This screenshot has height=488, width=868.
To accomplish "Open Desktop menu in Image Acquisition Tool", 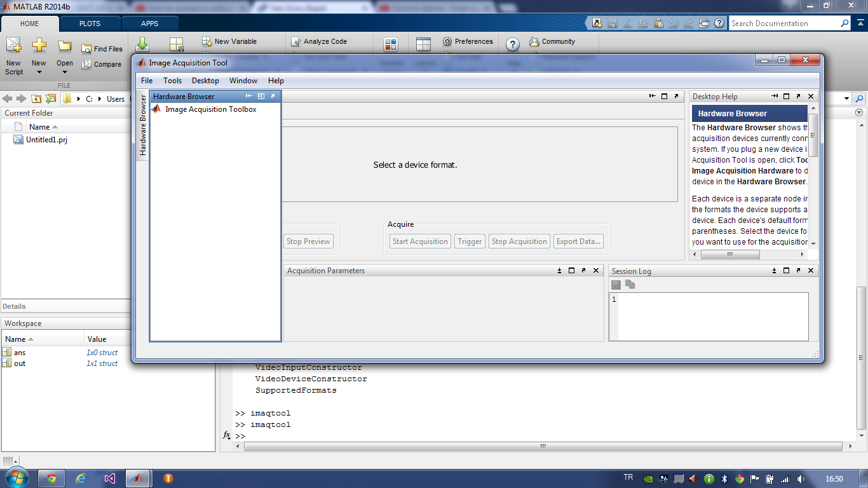I will click(205, 81).
